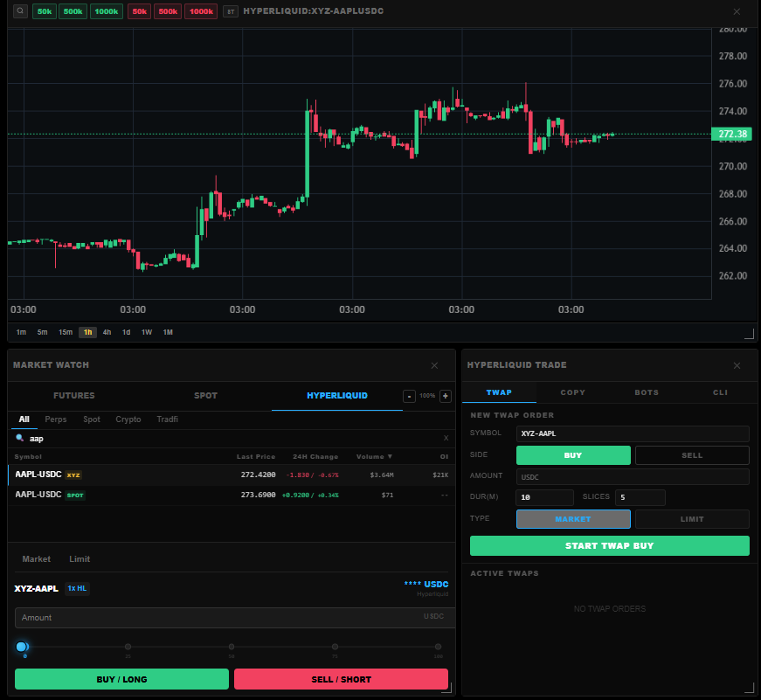Viewport: 761px width, 700px height.
Task: Open the TWAP tab
Action: [499, 392]
